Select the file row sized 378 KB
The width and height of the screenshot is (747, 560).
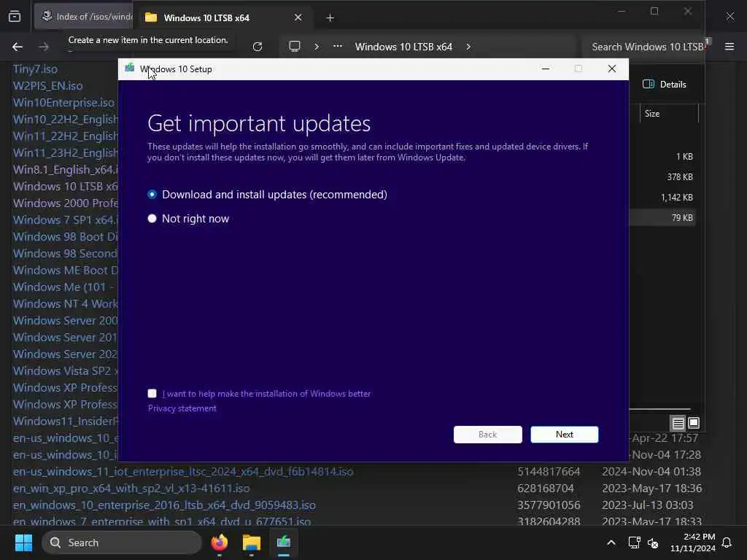tap(662, 176)
